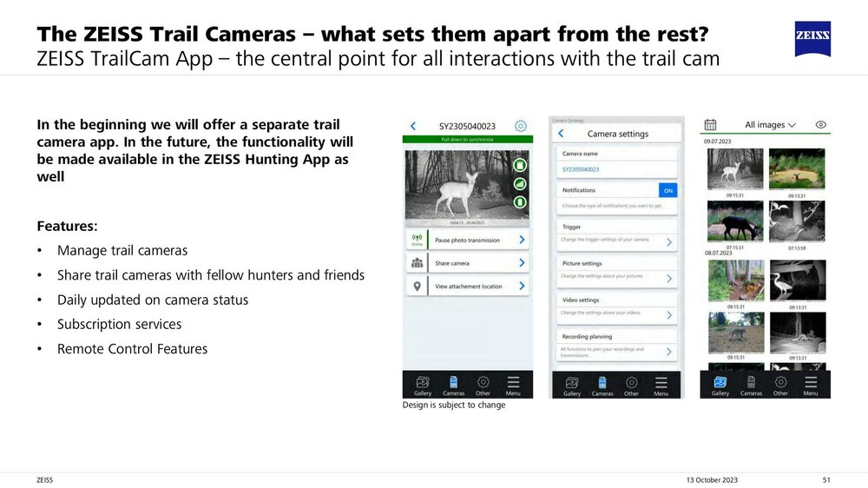Click the calendar icon in gallery header
The height and width of the screenshot is (488, 868).
pos(710,125)
